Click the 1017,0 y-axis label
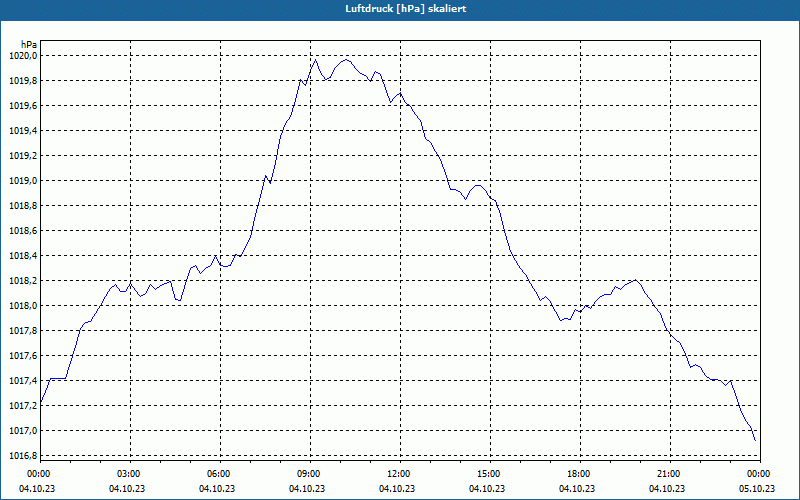Screen dimensions: 800x500 [23, 431]
